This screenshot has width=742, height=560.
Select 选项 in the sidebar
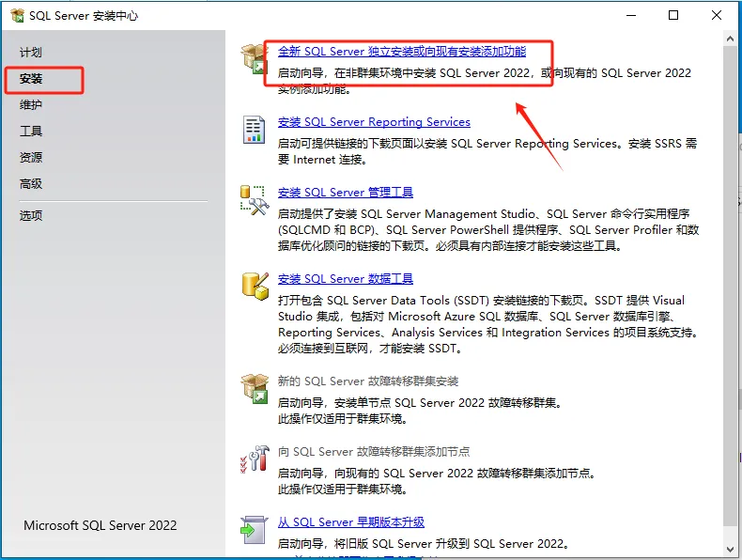point(31,216)
